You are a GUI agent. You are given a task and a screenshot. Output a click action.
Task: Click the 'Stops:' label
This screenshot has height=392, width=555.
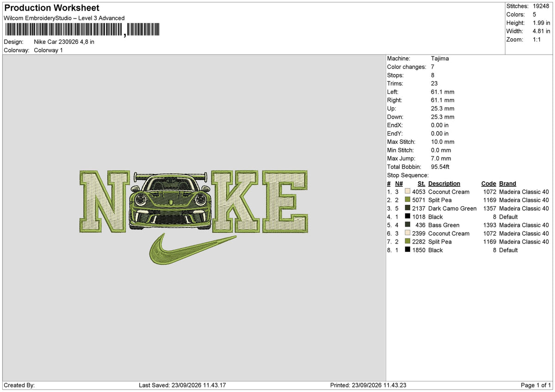coord(395,75)
